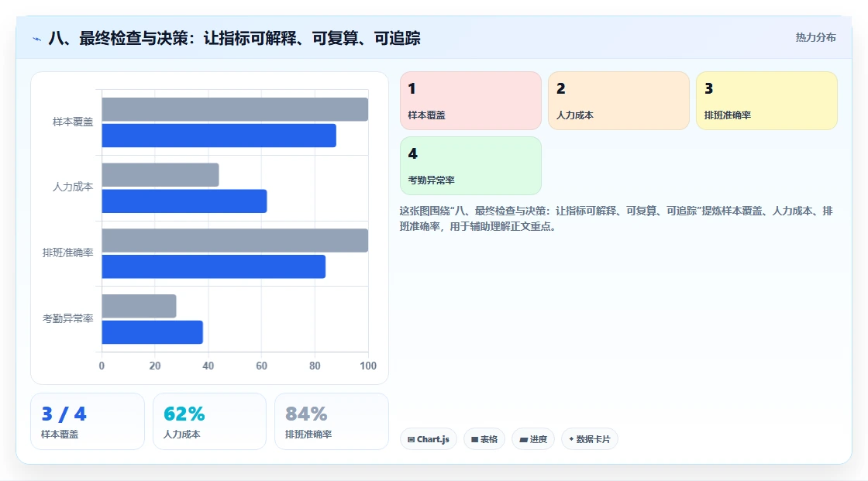The width and height of the screenshot is (868, 481).
Task: Click the 84% 排班准确率 stat card
Action: [x=332, y=421]
